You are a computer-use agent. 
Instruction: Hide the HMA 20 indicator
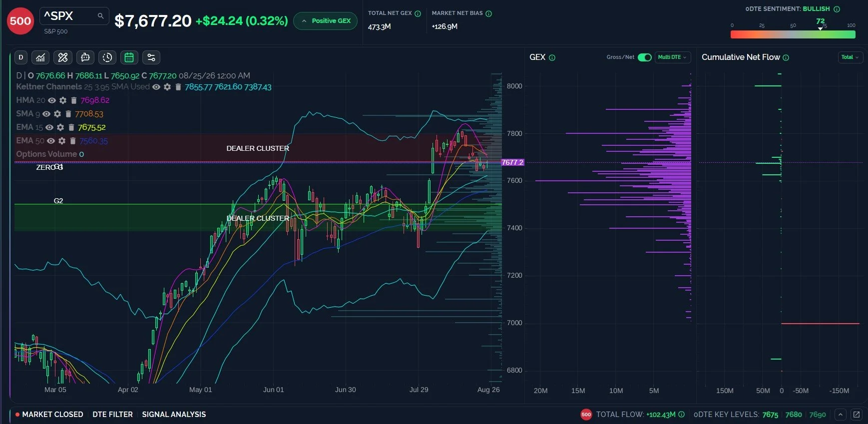tap(52, 100)
